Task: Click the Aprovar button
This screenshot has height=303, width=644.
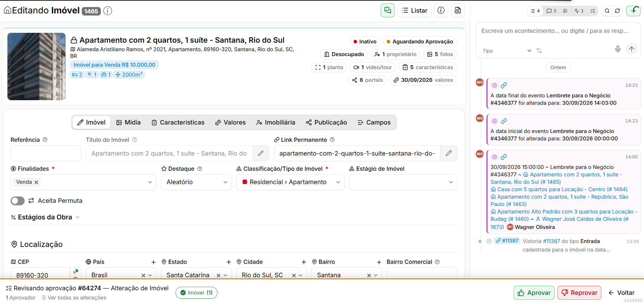Action: pyautogui.click(x=534, y=293)
